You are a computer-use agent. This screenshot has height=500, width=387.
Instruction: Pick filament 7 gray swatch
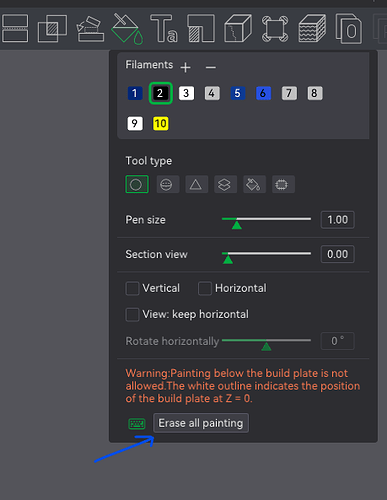coord(289,93)
